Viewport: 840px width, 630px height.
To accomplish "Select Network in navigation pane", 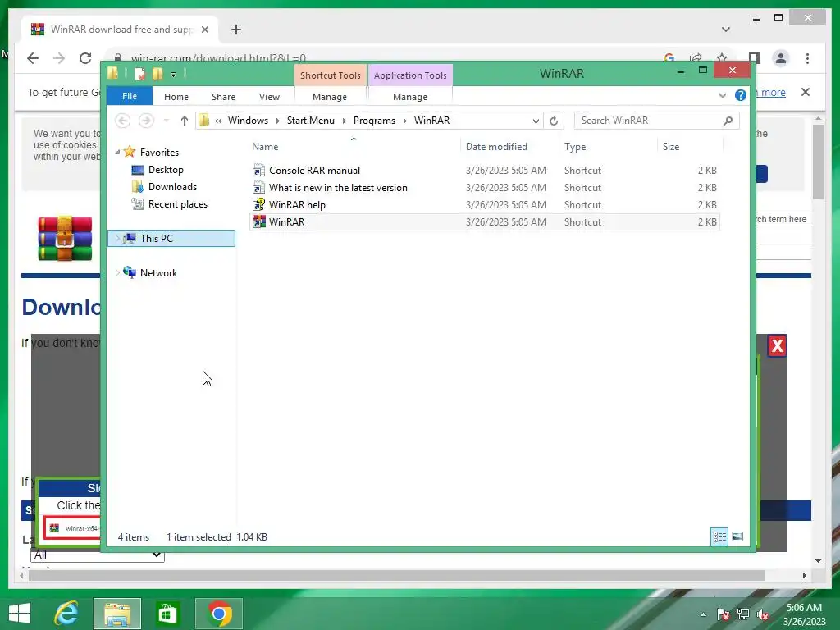I will [158, 272].
